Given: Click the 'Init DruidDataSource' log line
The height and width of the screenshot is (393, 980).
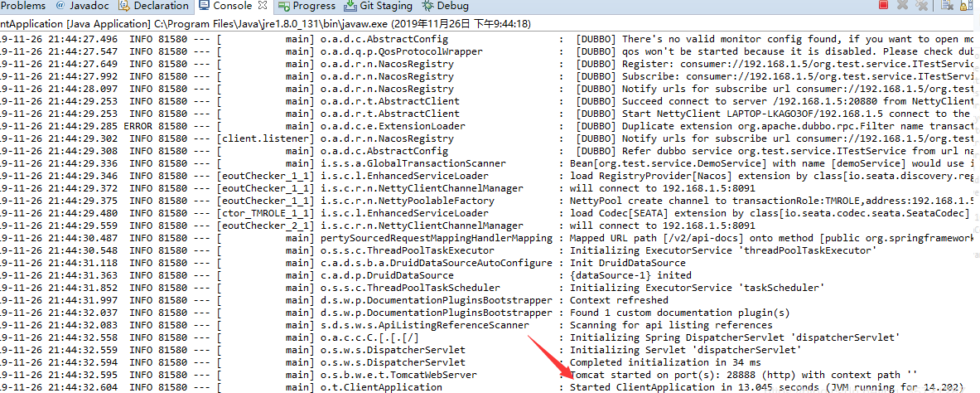Looking at the screenshot, I should (x=630, y=263).
